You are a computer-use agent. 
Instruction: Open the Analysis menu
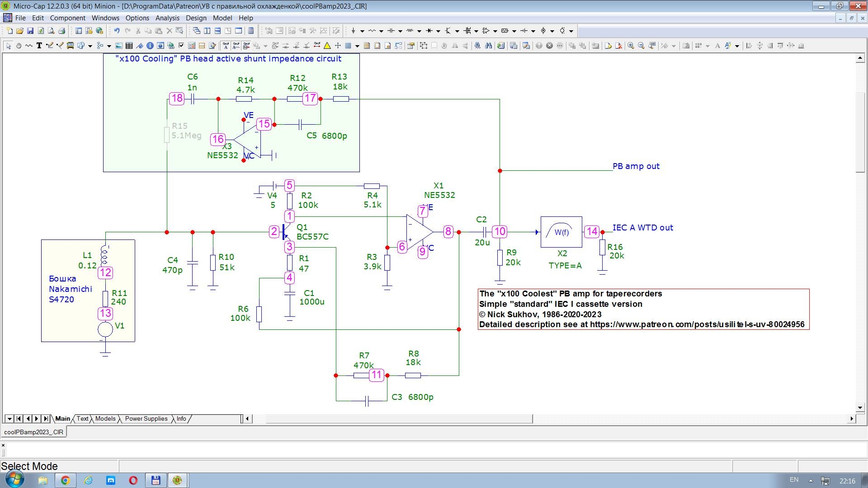point(167,18)
